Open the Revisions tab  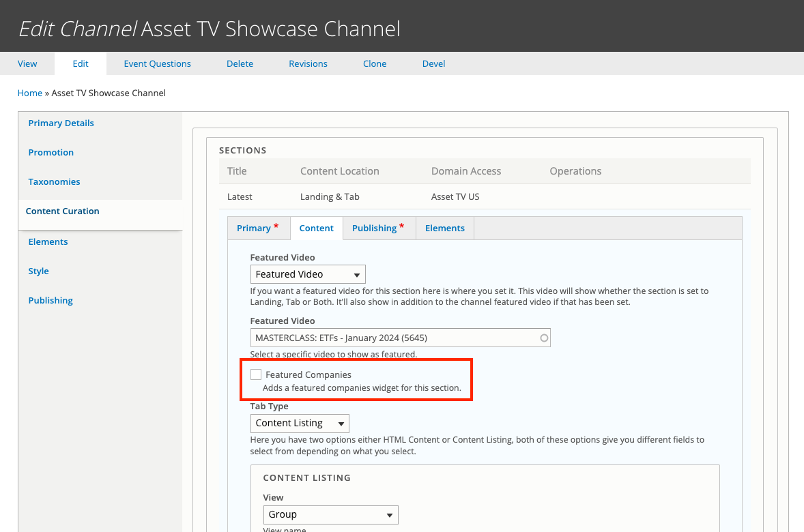tap(308, 63)
